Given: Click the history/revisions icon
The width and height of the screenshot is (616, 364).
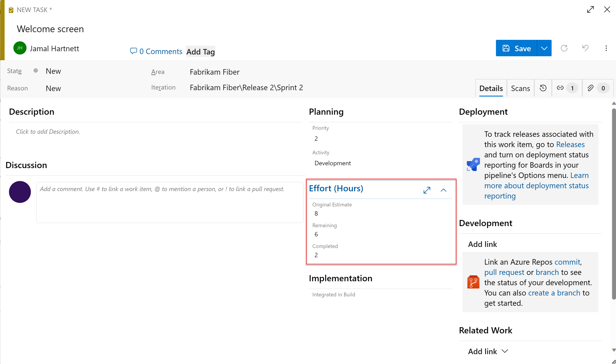Looking at the screenshot, I should [x=543, y=88].
